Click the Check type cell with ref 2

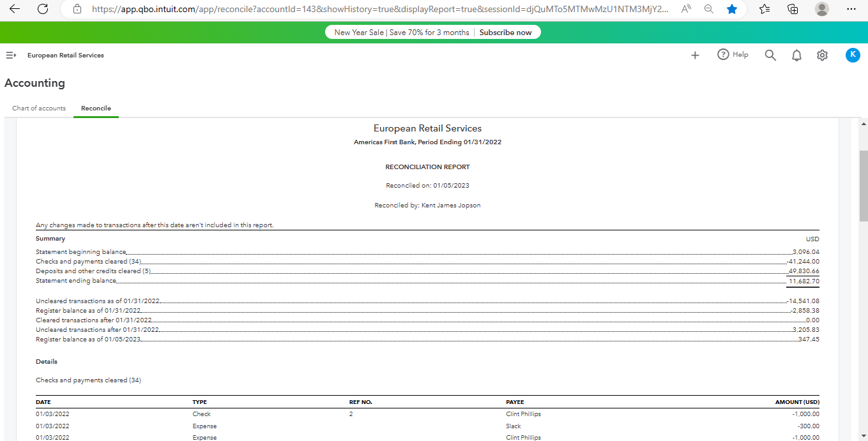201,414
